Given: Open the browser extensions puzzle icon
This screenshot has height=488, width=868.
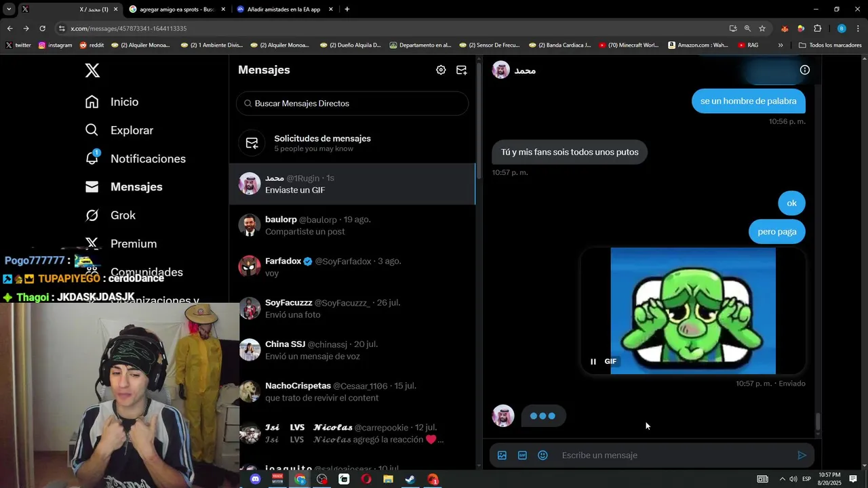Looking at the screenshot, I should click(817, 28).
